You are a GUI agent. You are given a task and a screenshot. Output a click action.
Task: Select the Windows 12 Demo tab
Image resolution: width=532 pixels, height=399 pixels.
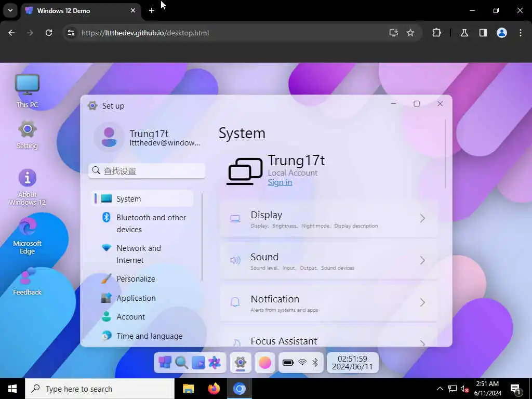click(81, 11)
